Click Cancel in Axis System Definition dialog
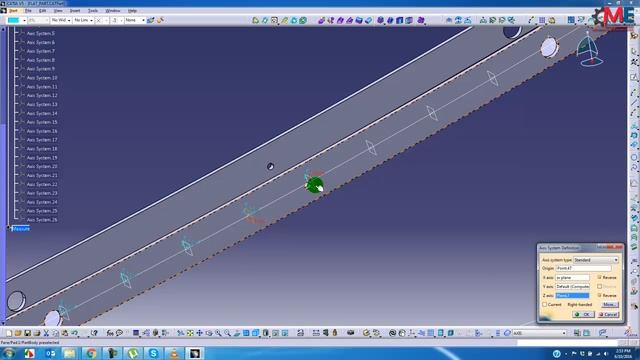Screen dimensions: 640x360 (x=608, y=314)
